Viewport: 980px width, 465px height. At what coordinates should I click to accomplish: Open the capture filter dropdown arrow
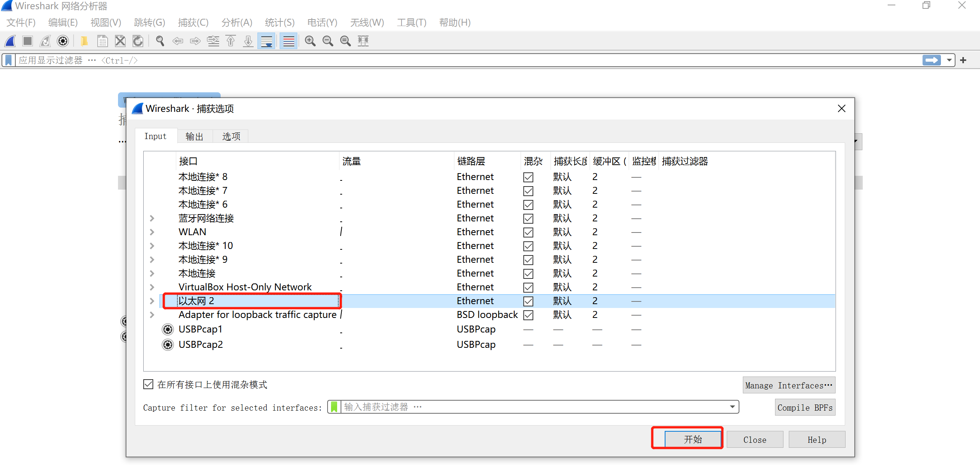(732, 407)
